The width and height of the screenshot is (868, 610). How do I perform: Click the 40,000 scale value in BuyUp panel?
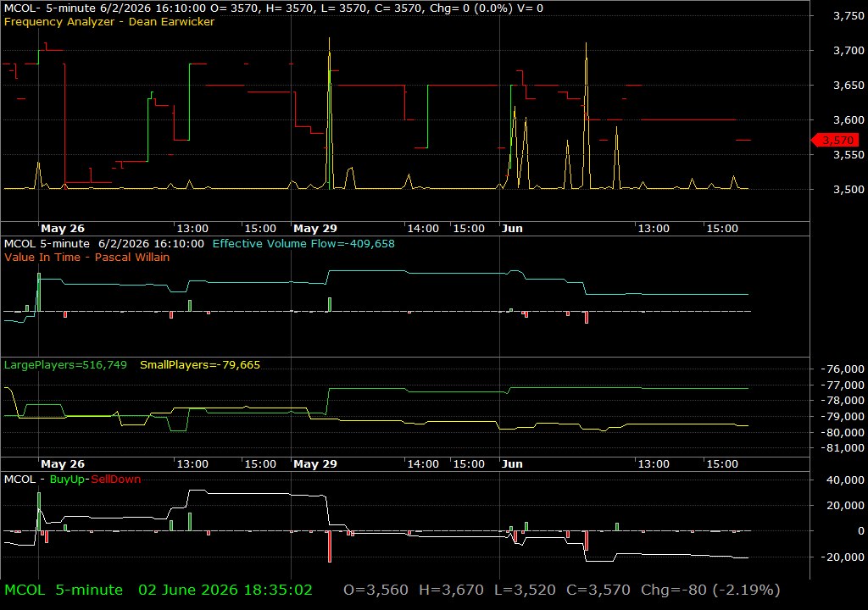[845, 480]
